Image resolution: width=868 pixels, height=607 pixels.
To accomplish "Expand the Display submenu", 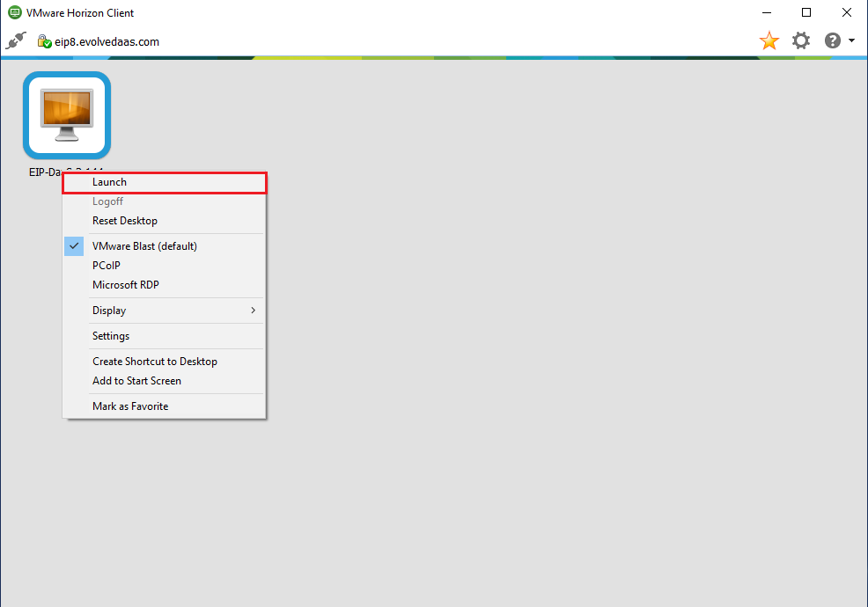I will pyautogui.click(x=164, y=311).
